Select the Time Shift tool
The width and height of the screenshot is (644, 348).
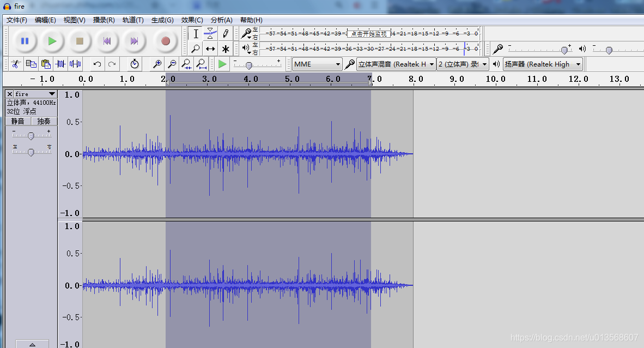click(210, 49)
